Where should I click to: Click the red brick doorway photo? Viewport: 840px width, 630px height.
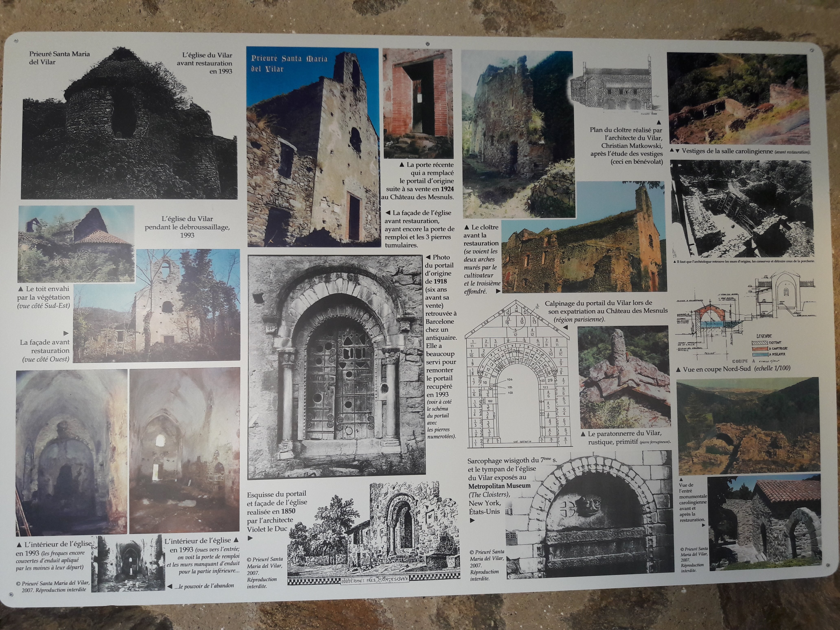coord(418,103)
